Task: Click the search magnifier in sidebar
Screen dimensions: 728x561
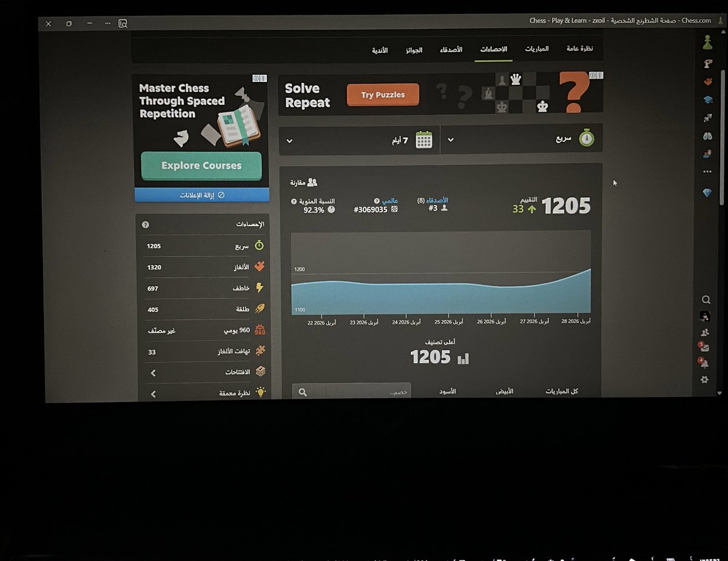Action: click(x=706, y=299)
